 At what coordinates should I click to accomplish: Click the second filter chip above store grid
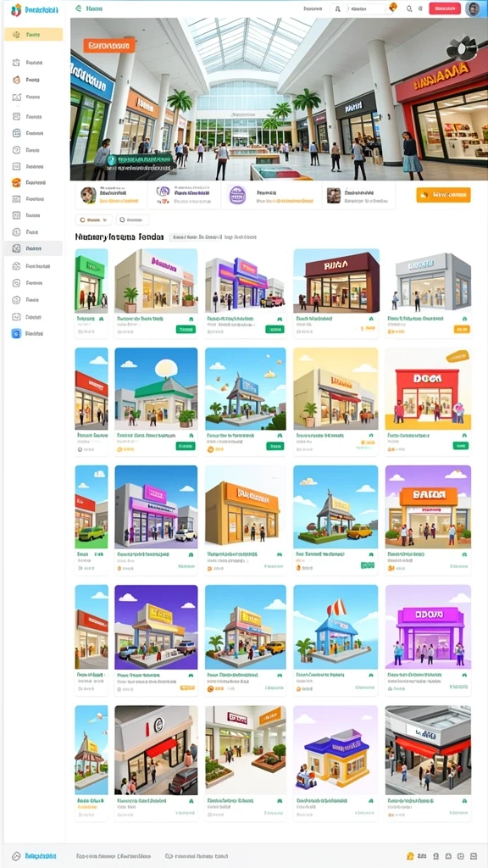[x=132, y=220]
